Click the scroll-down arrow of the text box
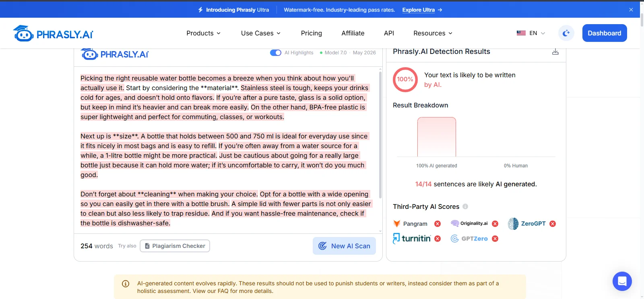The width and height of the screenshot is (644, 299). click(380, 231)
